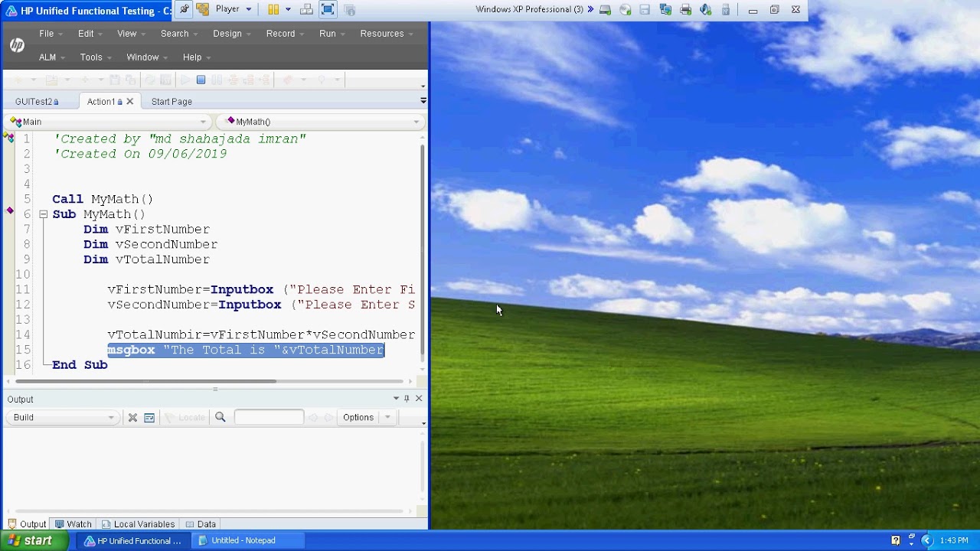
Task: Click the yellow pause virtual machine icon
Action: (x=273, y=9)
